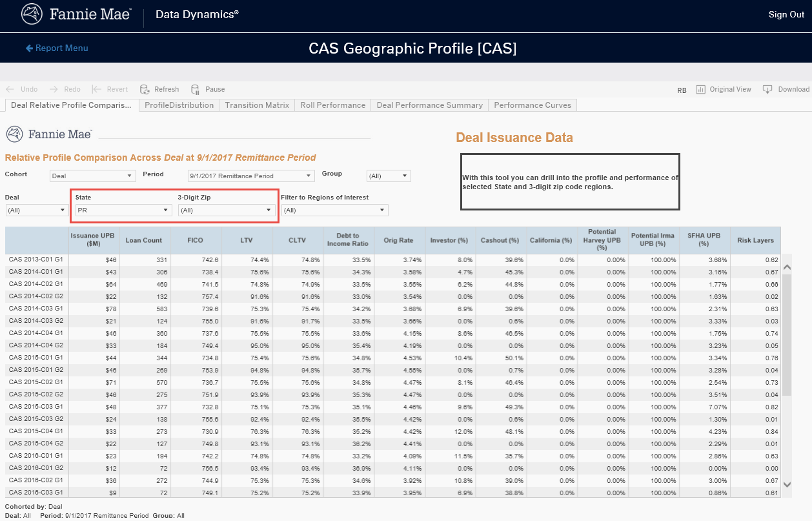Go back to Report Menu
Screen dimensions: 812x521
(57, 48)
